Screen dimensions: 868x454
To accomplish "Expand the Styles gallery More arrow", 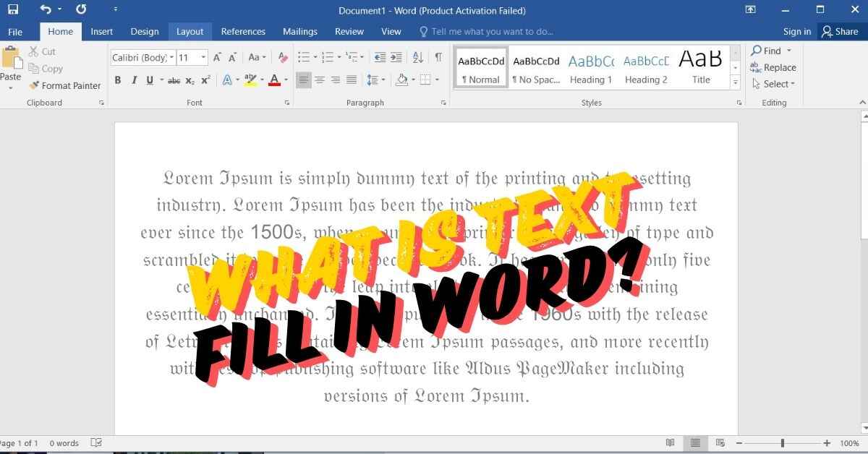I will click(736, 83).
